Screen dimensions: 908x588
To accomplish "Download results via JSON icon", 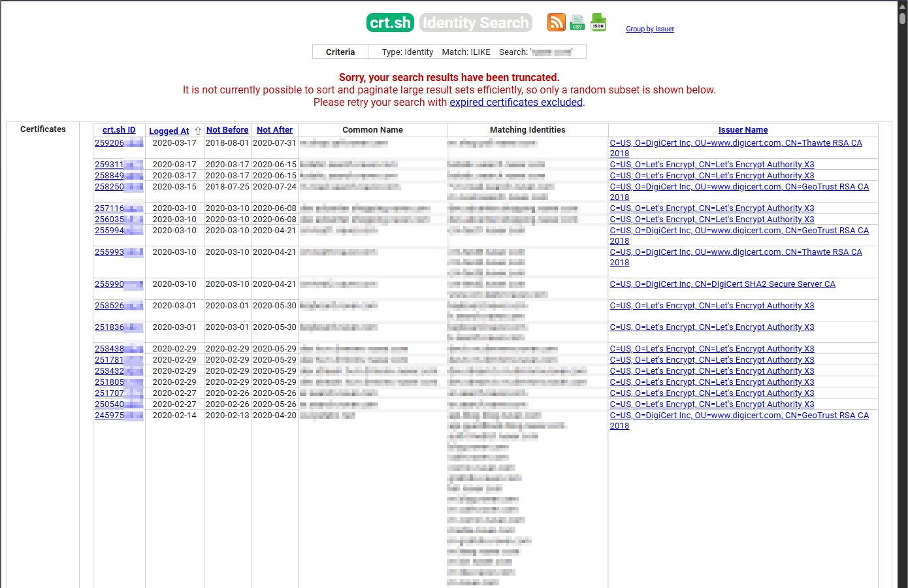I will 598,22.
